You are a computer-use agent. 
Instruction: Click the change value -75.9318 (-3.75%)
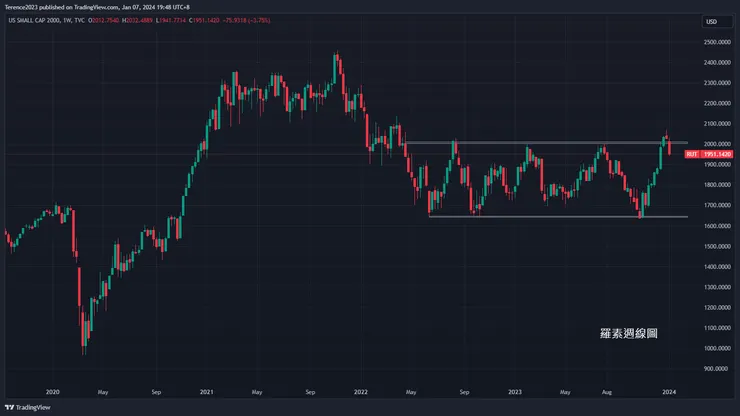[x=246, y=20]
